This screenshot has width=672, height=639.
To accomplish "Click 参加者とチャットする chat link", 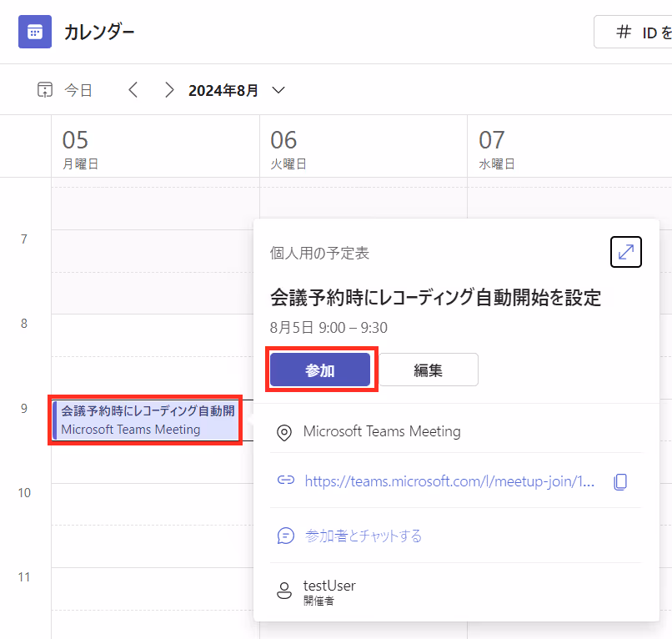I will (x=364, y=536).
